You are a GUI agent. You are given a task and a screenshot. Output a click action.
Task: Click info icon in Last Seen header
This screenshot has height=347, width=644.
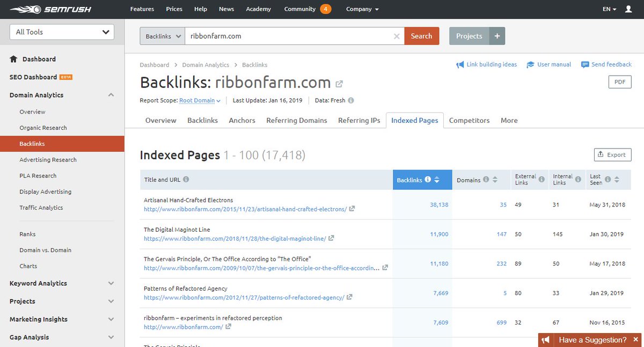[x=608, y=180]
